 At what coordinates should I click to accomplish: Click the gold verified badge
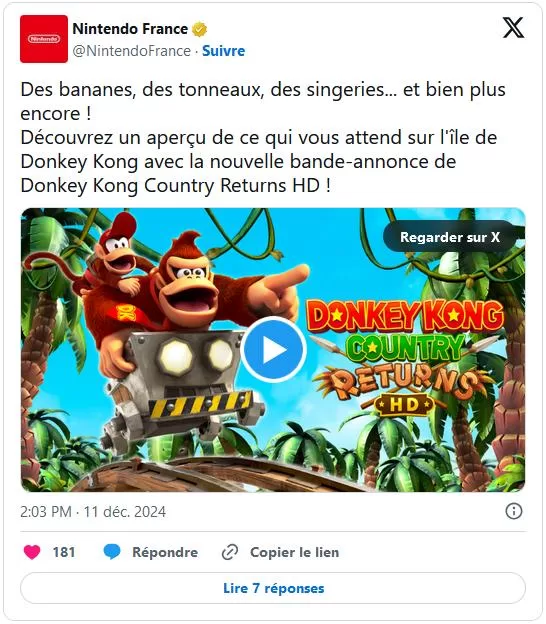coord(199,29)
